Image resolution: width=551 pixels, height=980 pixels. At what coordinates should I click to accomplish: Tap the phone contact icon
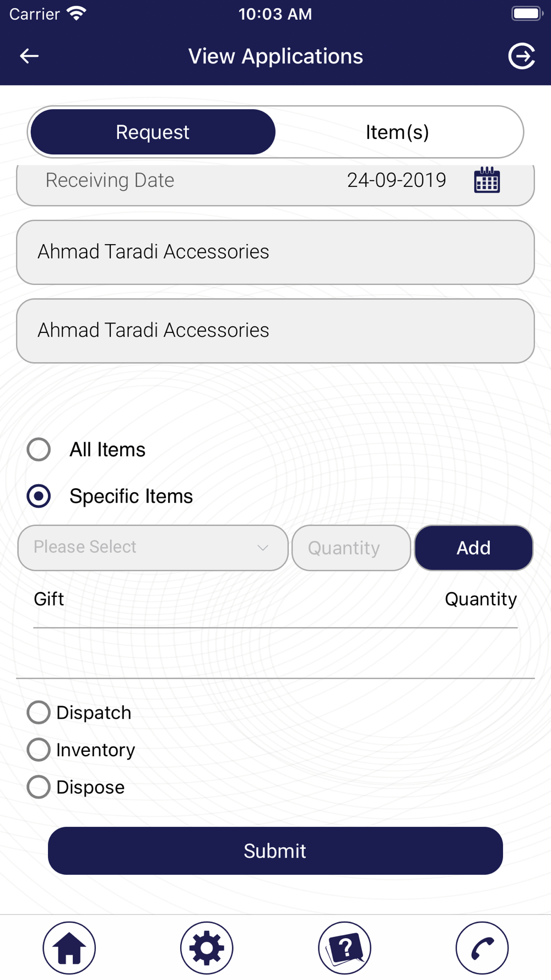(x=482, y=947)
